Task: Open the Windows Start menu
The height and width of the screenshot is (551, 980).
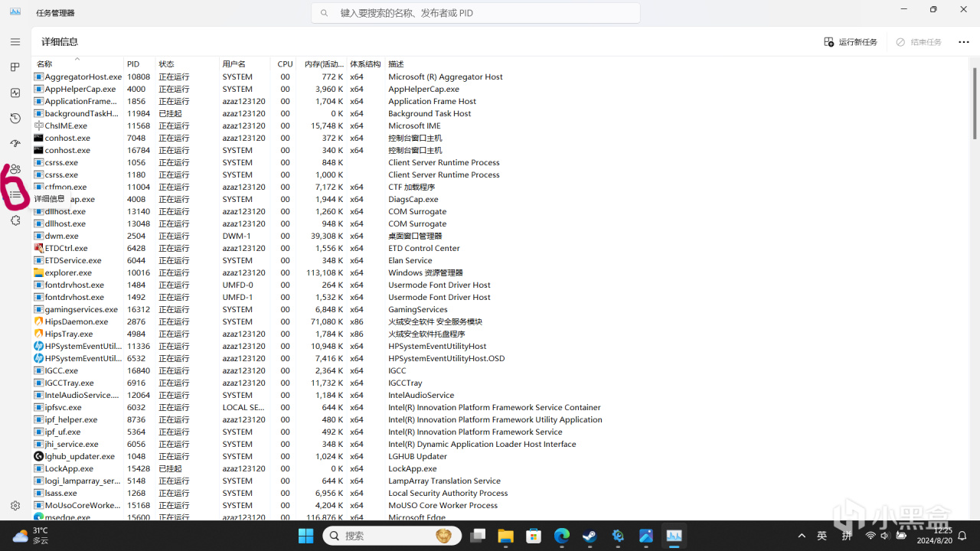Action: coord(305,536)
